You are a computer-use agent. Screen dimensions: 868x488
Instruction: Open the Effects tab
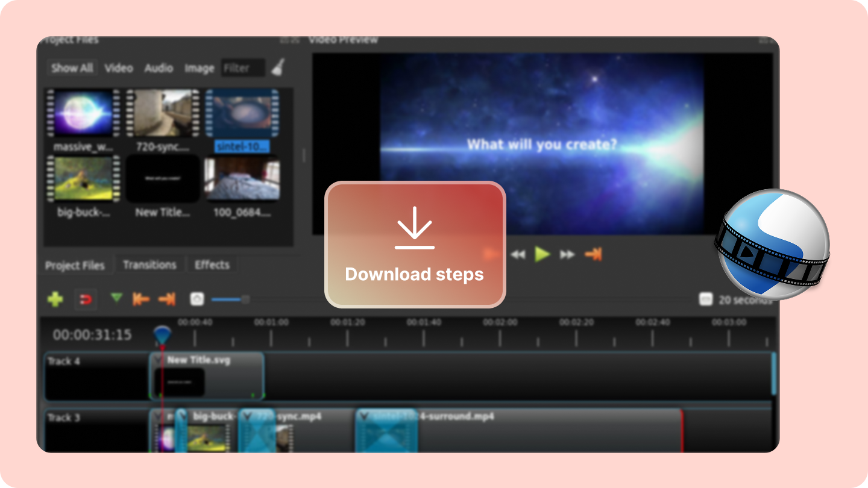211,264
